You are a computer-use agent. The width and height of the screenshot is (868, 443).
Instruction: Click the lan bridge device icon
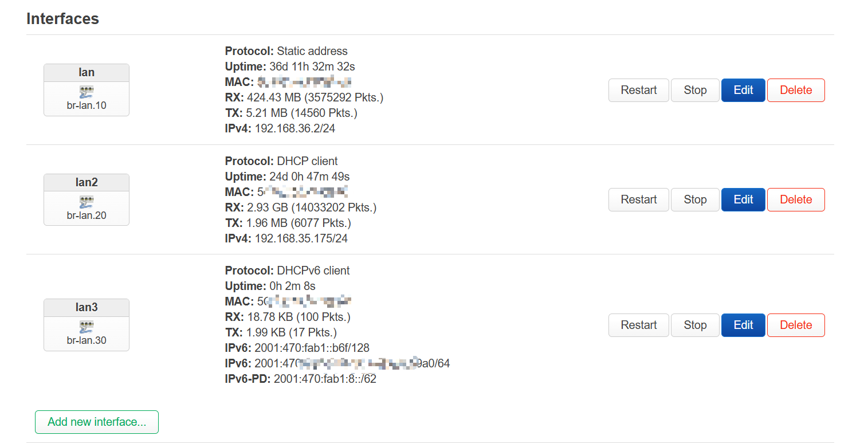(87, 92)
